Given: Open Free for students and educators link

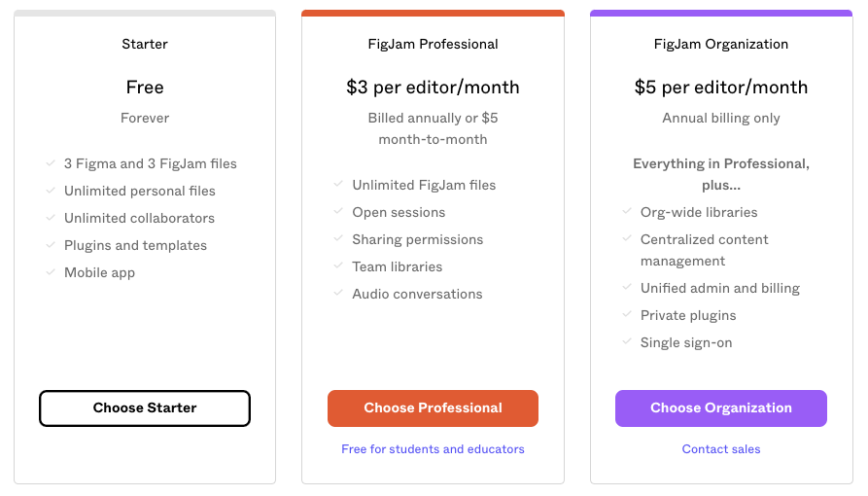Looking at the screenshot, I should coord(433,449).
